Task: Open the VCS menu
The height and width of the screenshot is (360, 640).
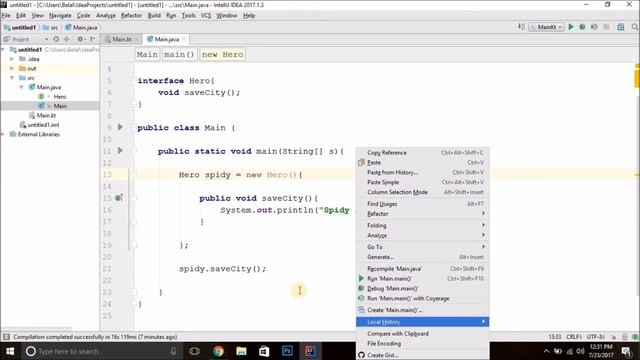Action: tap(206, 16)
